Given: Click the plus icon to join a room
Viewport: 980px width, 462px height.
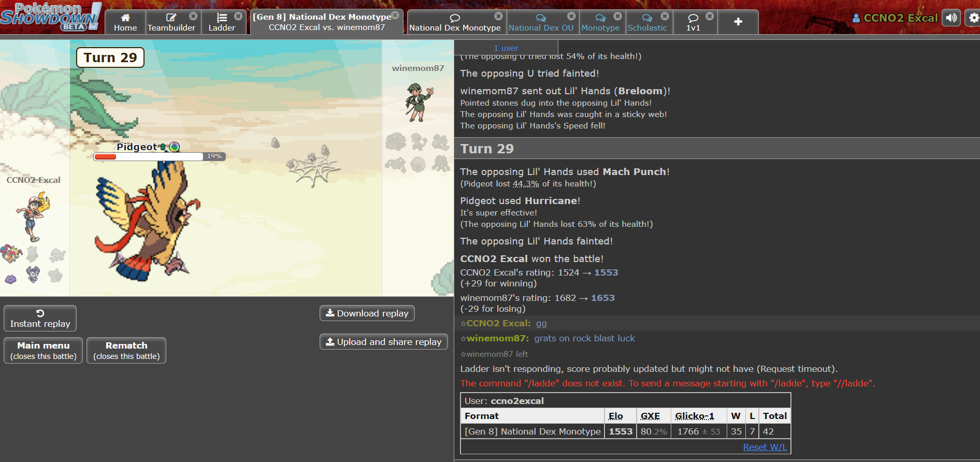Looking at the screenshot, I should (x=738, y=22).
